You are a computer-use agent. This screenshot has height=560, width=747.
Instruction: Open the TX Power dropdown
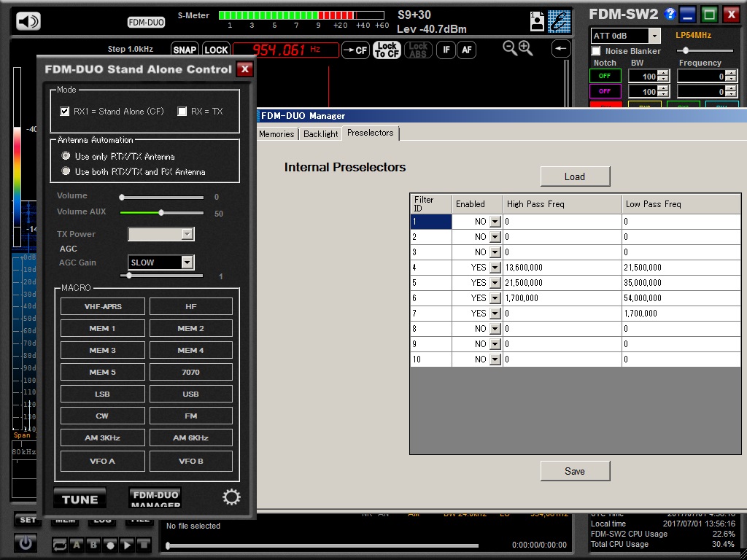[x=187, y=234]
